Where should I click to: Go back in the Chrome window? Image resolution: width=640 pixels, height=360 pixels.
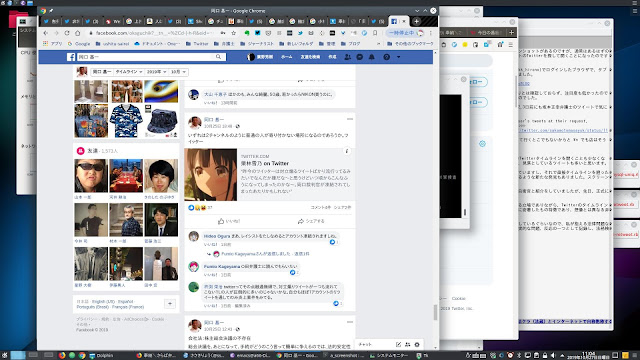click(x=46, y=33)
